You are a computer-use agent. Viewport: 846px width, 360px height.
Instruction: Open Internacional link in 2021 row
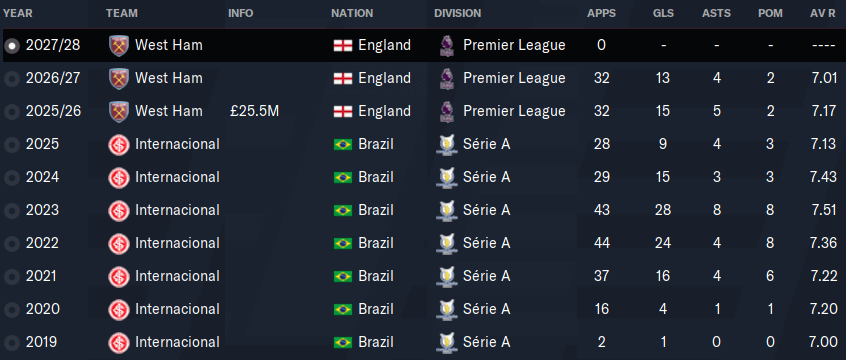[x=178, y=276]
